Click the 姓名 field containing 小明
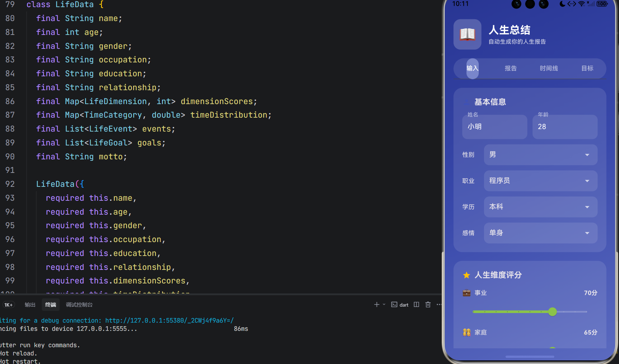The width and height of the screenshot is (619, 364). pos(494,127)
